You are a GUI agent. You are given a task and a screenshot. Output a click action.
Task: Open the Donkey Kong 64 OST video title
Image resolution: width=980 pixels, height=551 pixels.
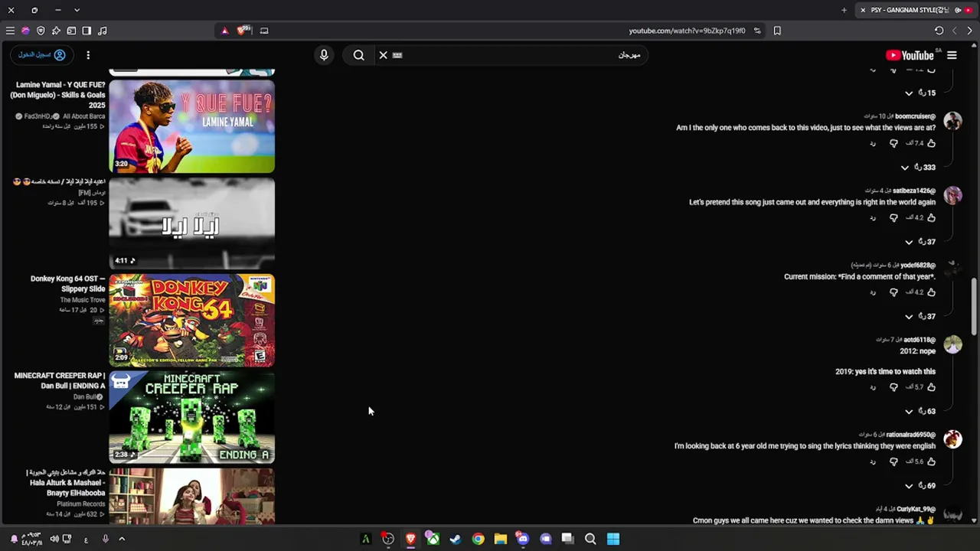(68, 284)
